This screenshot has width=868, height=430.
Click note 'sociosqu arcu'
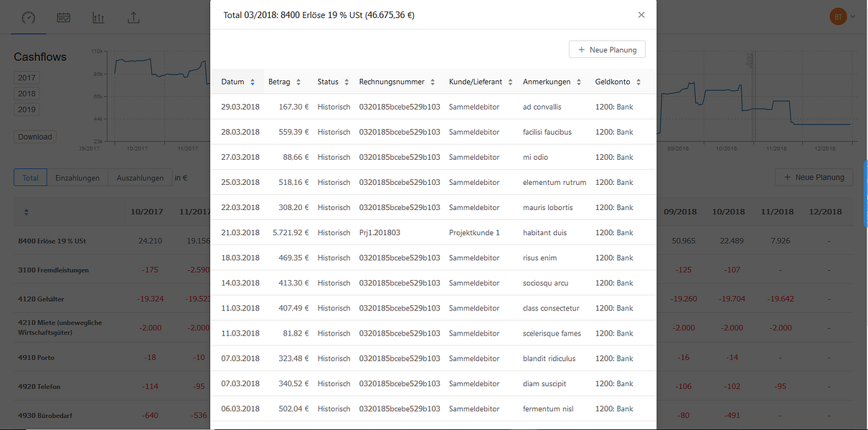coord(545,283)
